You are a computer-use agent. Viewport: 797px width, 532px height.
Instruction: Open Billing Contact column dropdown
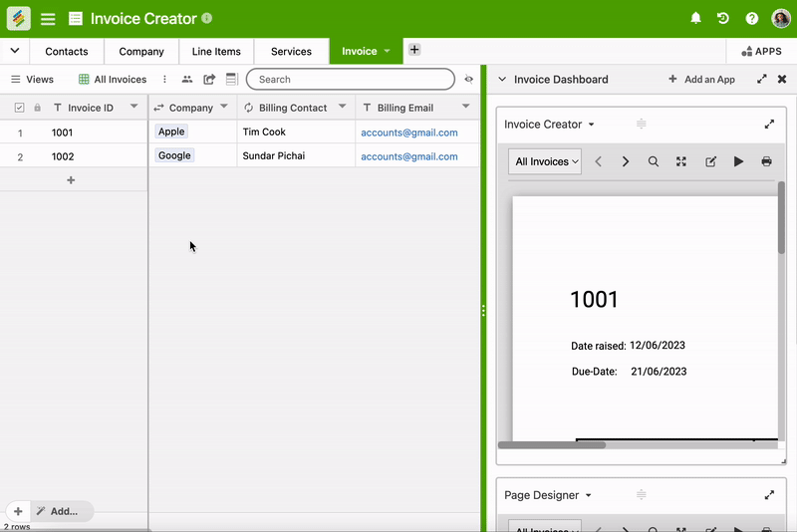pos(343,107)
